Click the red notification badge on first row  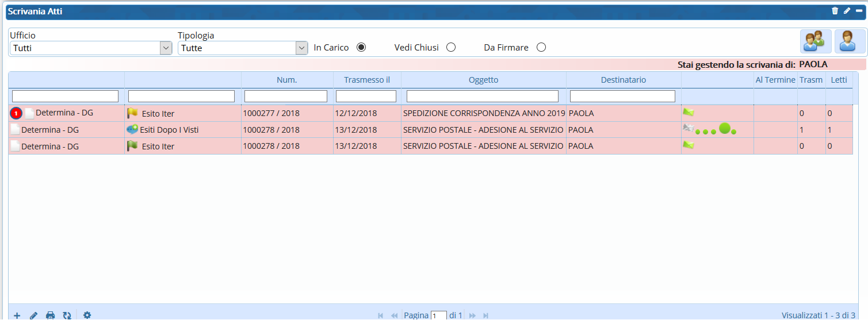pos(16,114)
